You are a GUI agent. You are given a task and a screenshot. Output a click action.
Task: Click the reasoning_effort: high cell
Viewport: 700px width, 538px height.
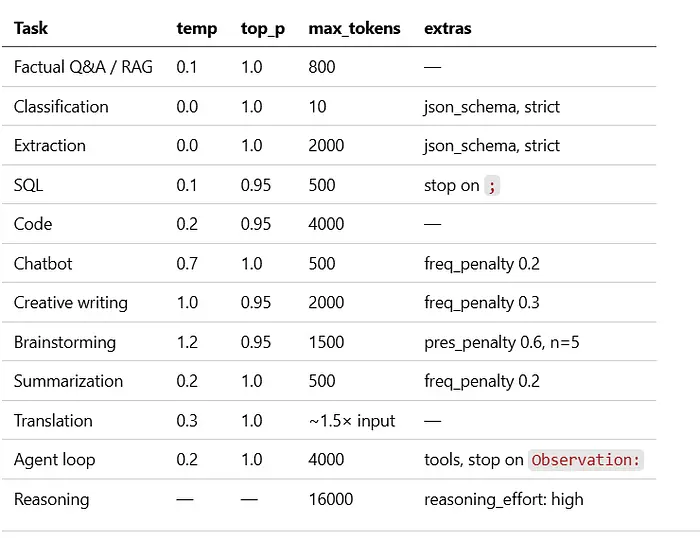(503, 499)
